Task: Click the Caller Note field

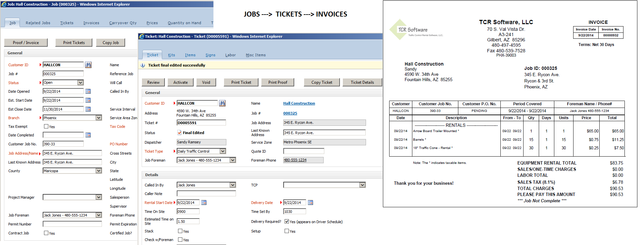Action: coord(207,193)
